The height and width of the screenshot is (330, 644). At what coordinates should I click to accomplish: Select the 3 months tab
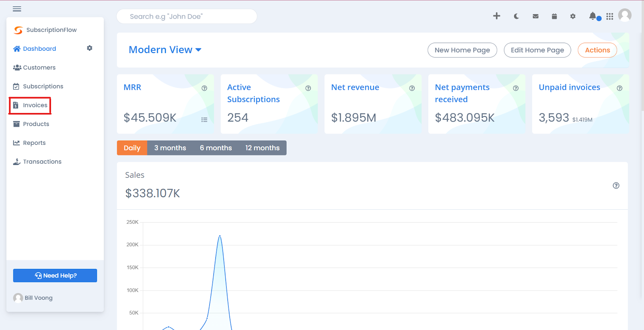pyautogui.click(x=170, y=148)
